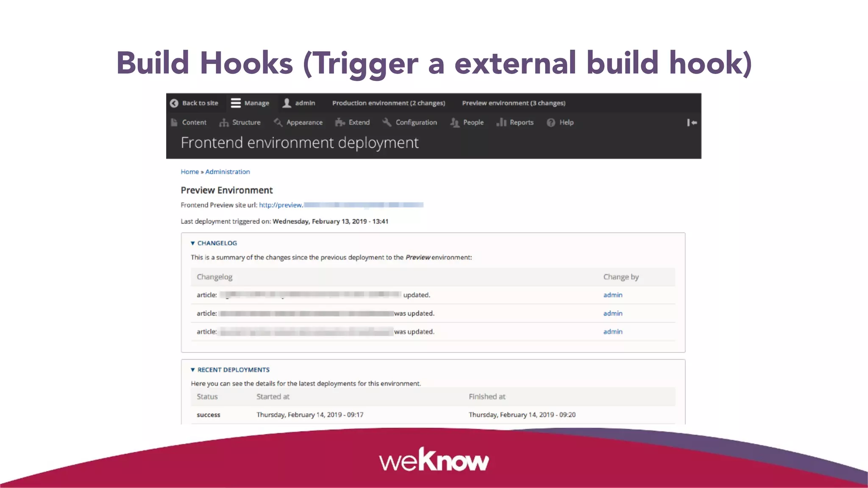
Task: Follow the Administration breadcrumb link
Action: [228, 172]
